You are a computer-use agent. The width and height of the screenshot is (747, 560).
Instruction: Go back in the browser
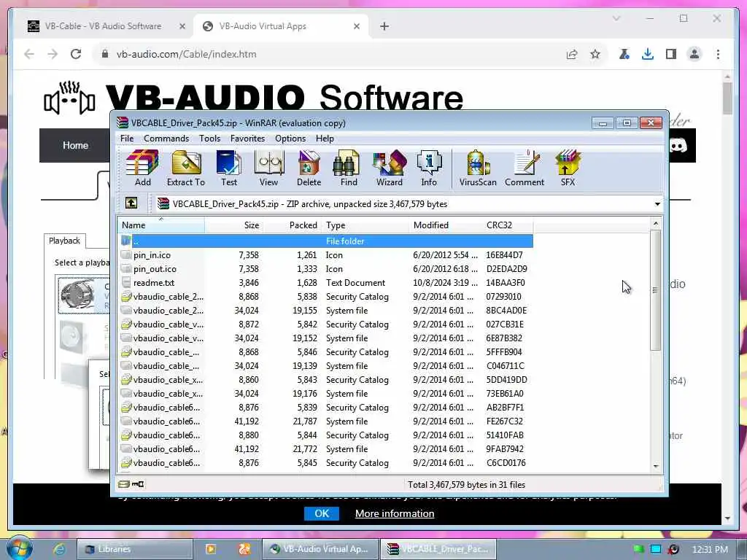[29, 54]
